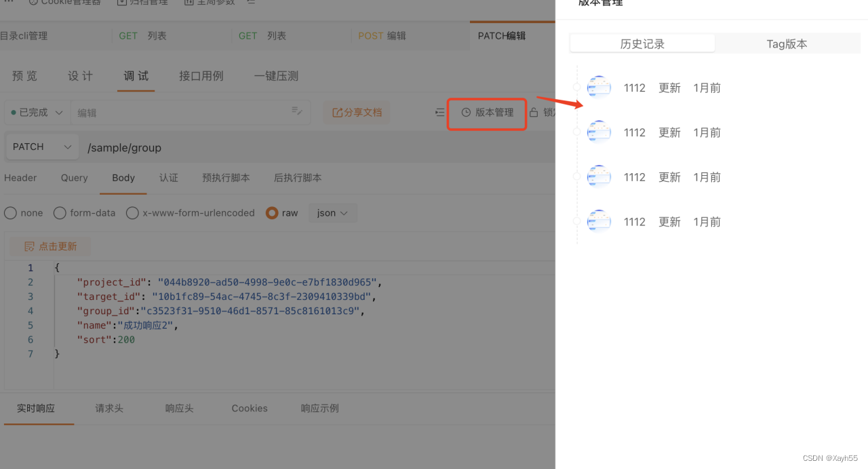Image resolution: width=868 pixels, height=469 pixels.
Task: Open the 已完成 status dropdown
Action: 35,113
